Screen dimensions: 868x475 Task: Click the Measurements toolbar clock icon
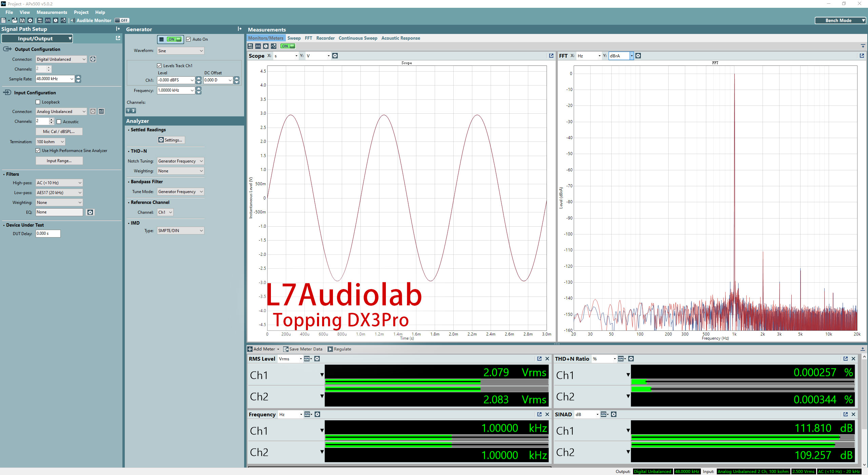pos(266,46)
